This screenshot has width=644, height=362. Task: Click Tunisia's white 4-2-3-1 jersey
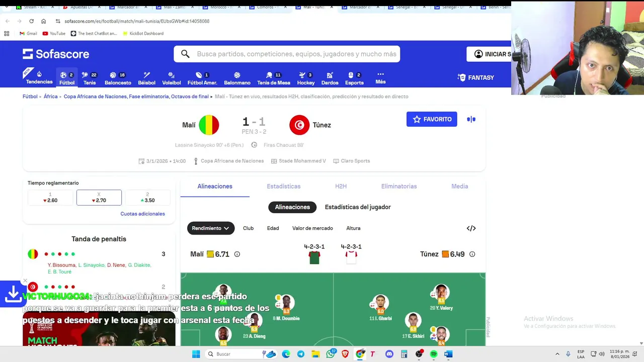click(351, 257)
